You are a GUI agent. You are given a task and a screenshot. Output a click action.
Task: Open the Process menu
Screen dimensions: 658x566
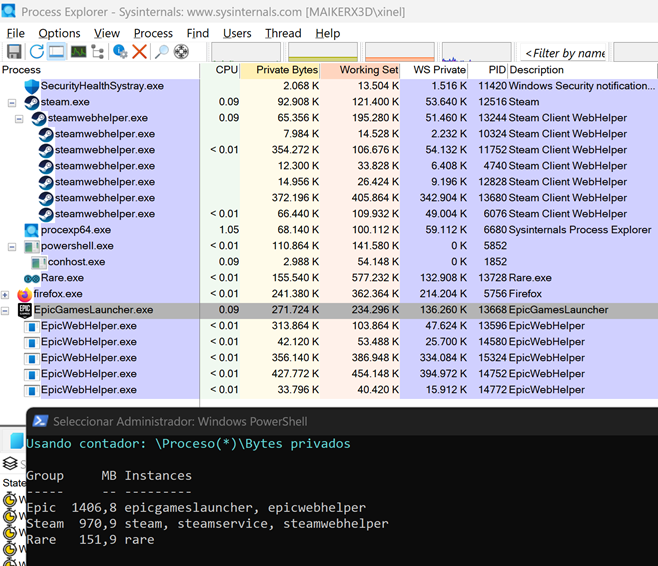pos(153,33)
